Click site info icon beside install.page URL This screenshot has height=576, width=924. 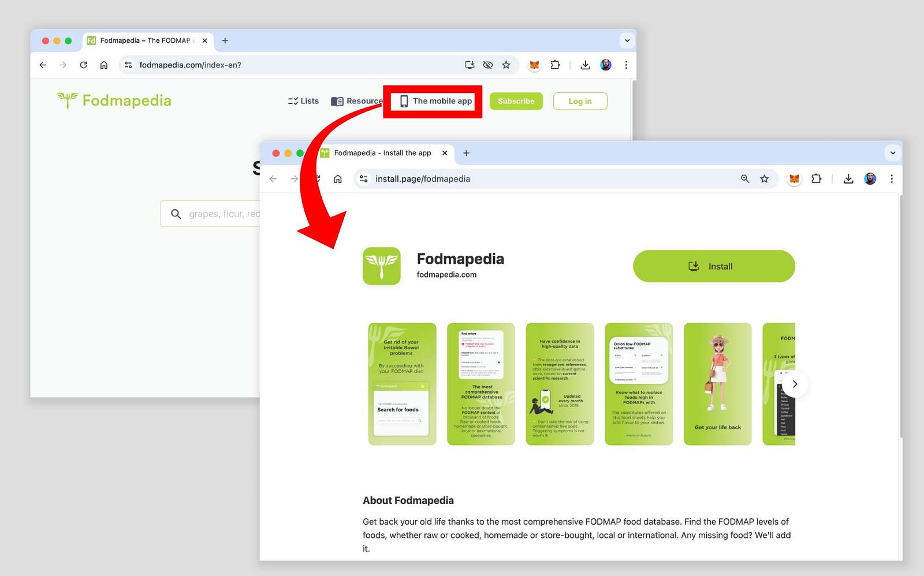coord(364,179)
